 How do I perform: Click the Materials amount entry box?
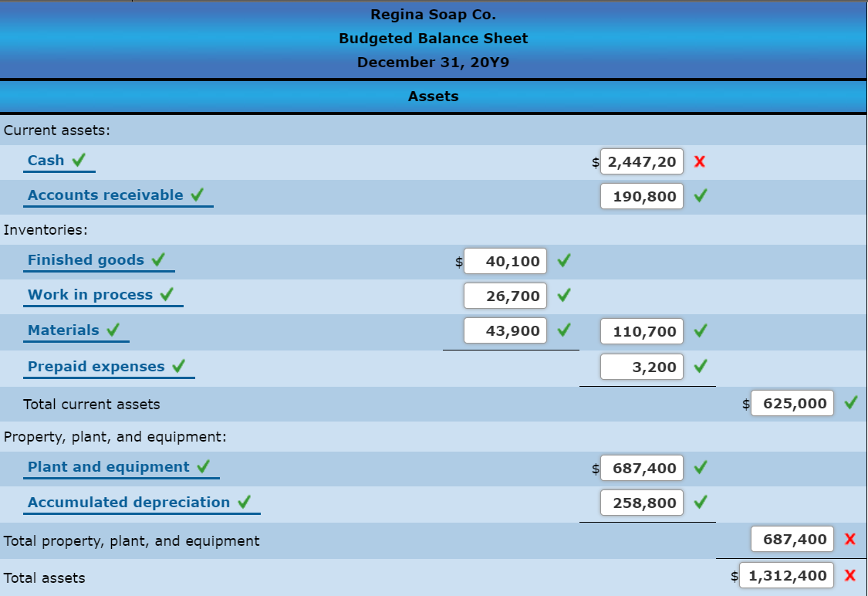(x=505, y=330)
